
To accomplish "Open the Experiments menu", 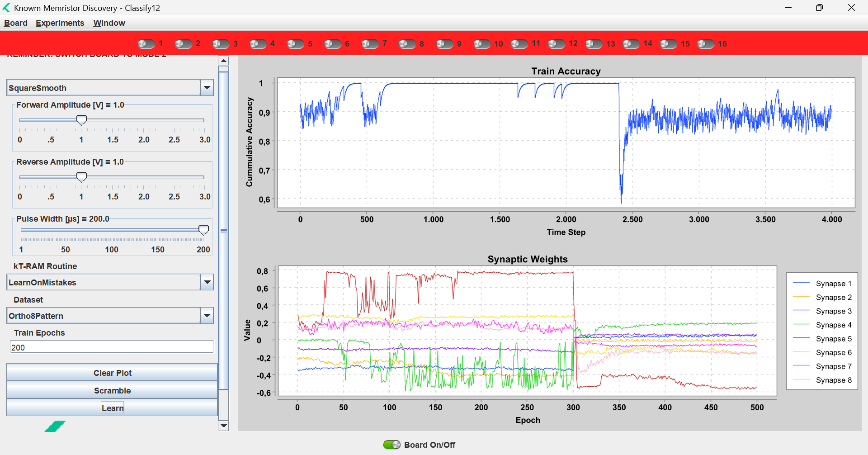I will 60,23.
